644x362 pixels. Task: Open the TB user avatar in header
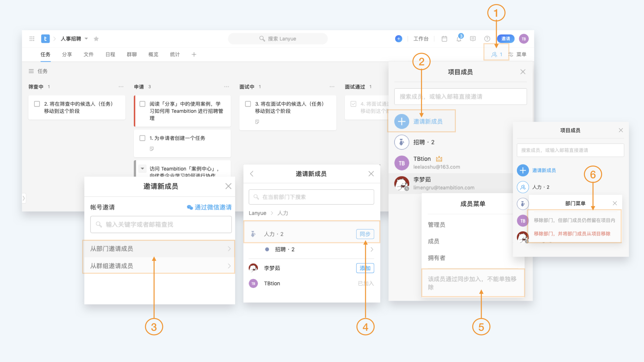(524, 39)
